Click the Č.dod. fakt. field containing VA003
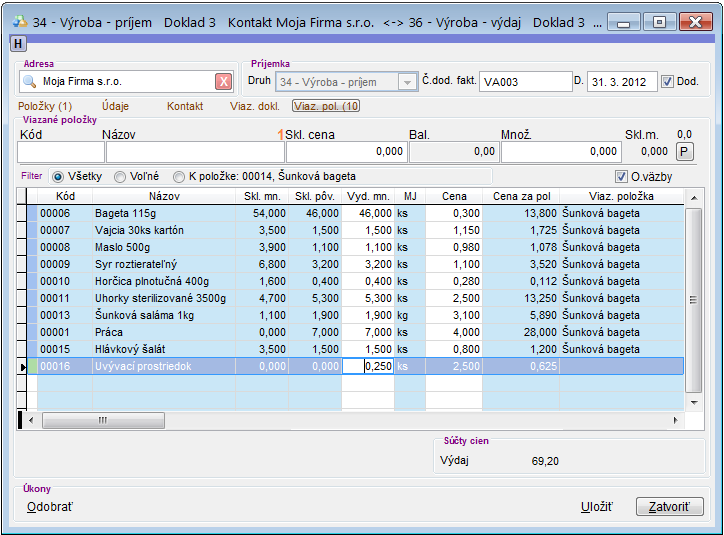Image resolution: width=724 pixels, height=535 pixels. (522, 82)
